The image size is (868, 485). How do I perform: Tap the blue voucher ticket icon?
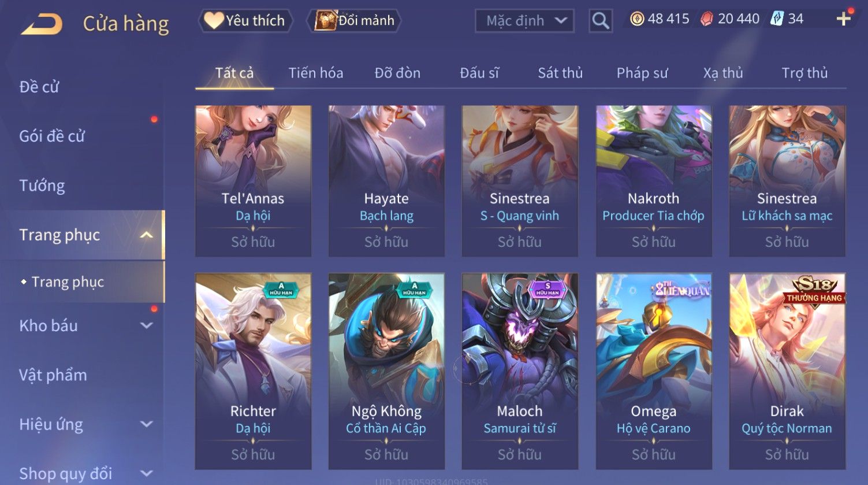coord(777,19)
